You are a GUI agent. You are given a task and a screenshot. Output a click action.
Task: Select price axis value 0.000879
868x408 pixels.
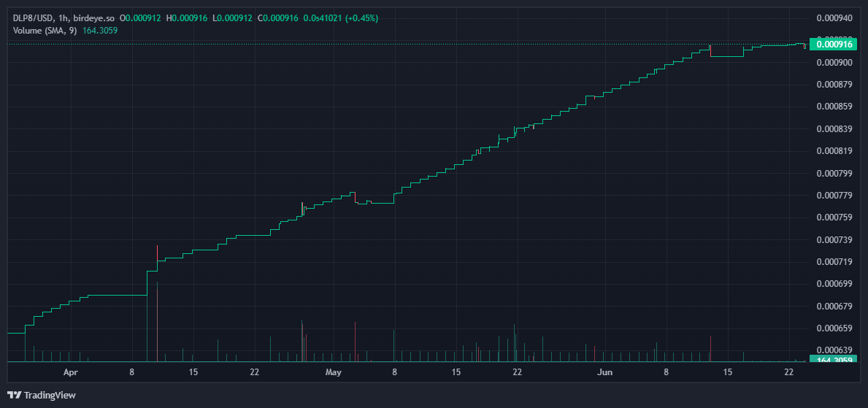tap(834, 85)
